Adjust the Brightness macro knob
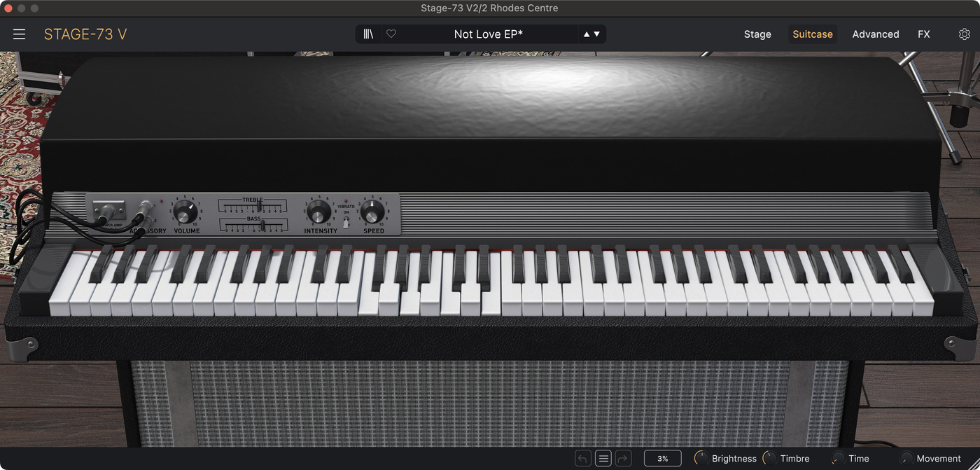The image size is (980, 470). click(701, 459)
